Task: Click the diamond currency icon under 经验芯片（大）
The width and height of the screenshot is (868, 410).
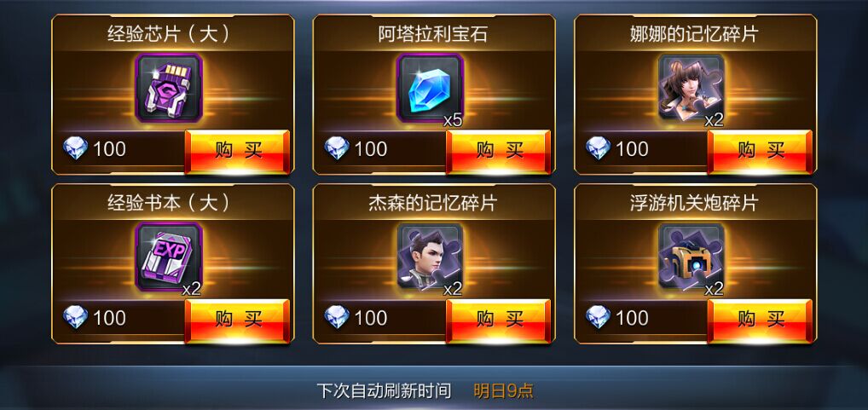Action: tap(75, 148)
